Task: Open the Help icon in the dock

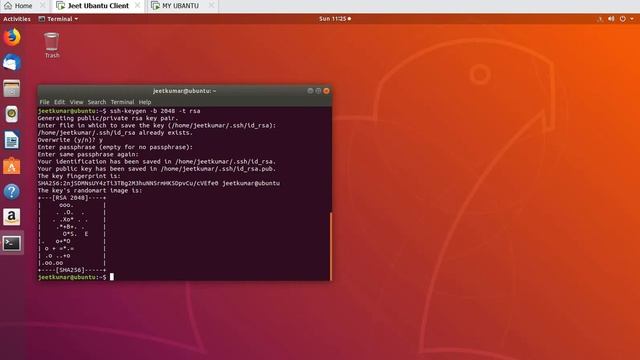Action: [12, 191]
